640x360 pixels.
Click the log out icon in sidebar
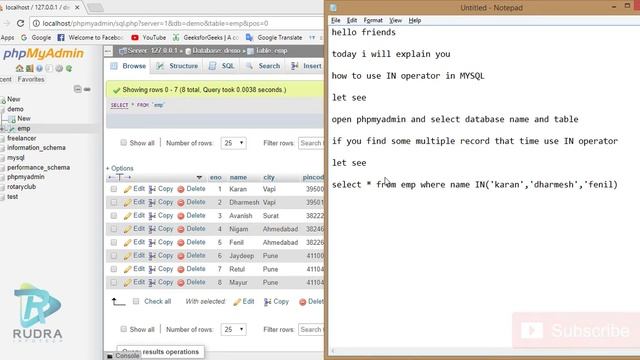tap(29, 68)
